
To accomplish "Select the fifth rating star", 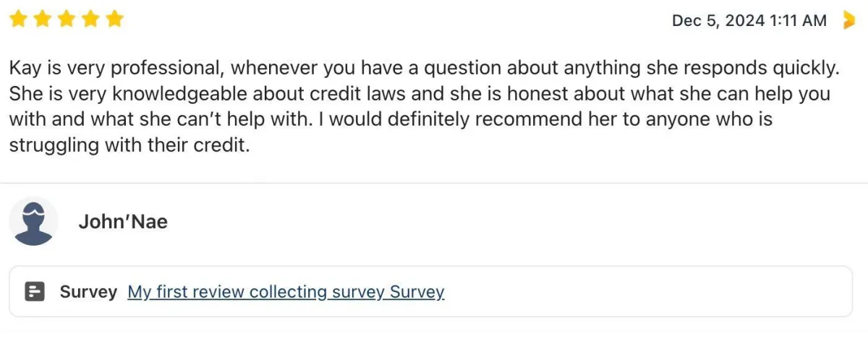I will pyautogui.click(x=114, y=20).
